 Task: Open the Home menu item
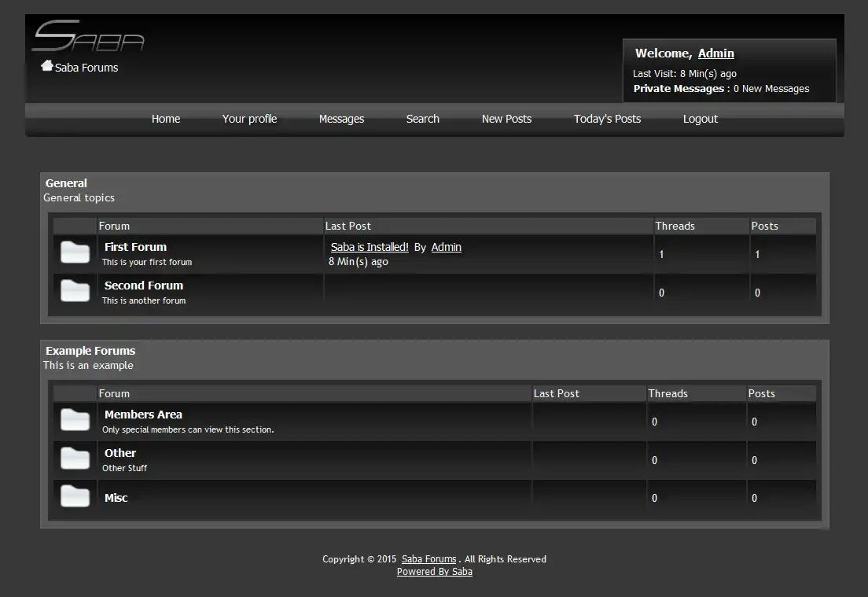(166, 119)
